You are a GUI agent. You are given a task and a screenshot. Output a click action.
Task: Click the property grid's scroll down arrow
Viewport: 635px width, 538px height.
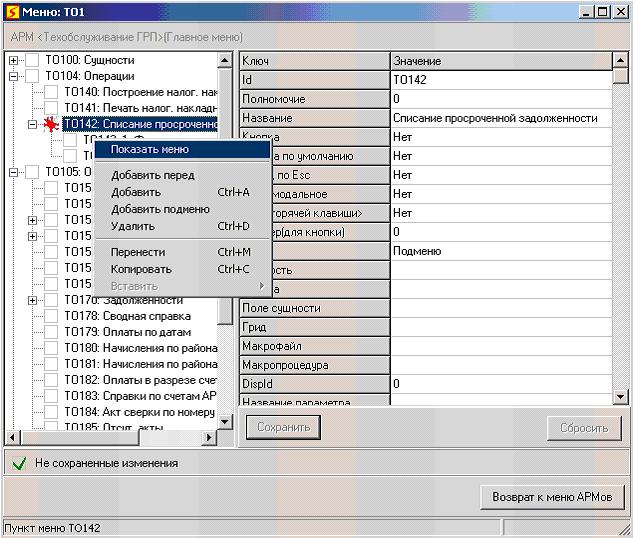point(621,397)
